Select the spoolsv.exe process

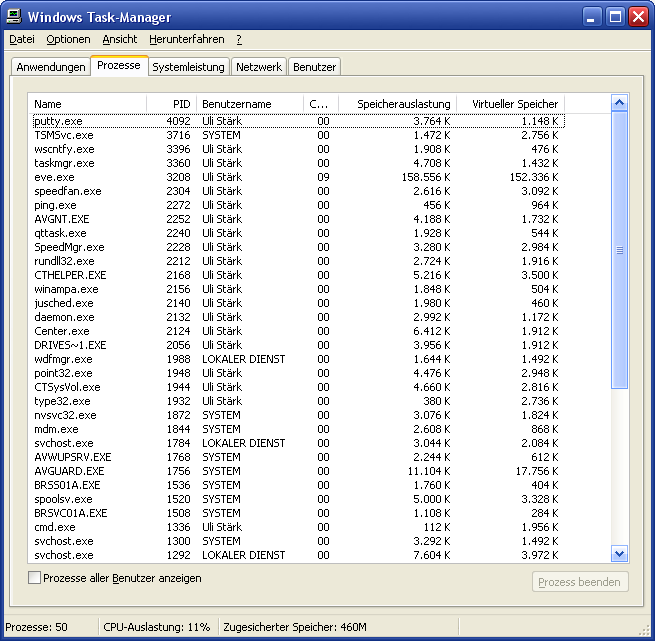(x=298, y=499)
